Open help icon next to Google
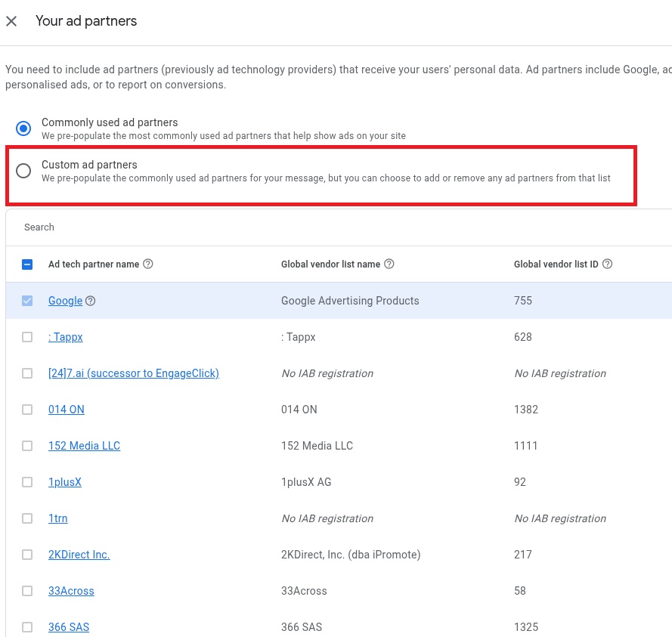 click(91, 301)
